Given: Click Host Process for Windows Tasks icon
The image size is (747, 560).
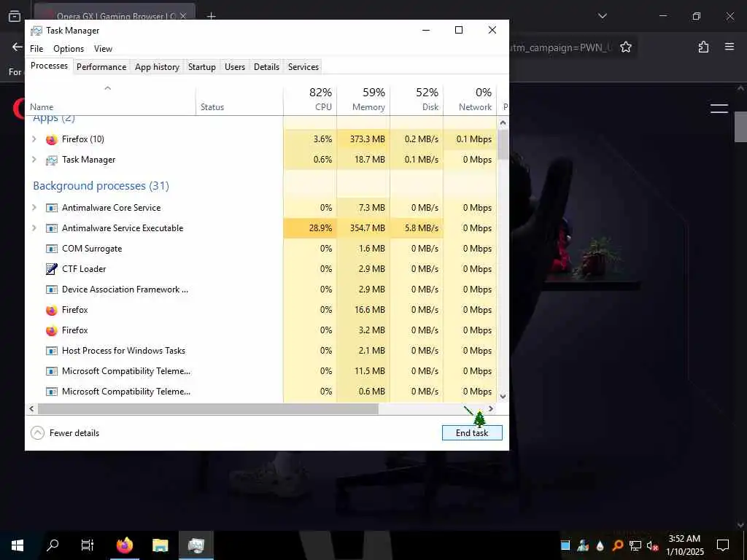Looking at the screenshot, I should [x=52, y=351].
